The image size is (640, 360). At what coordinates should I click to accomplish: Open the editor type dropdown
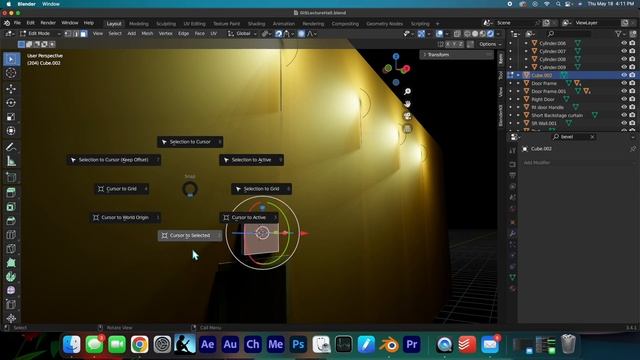point(10,34)
